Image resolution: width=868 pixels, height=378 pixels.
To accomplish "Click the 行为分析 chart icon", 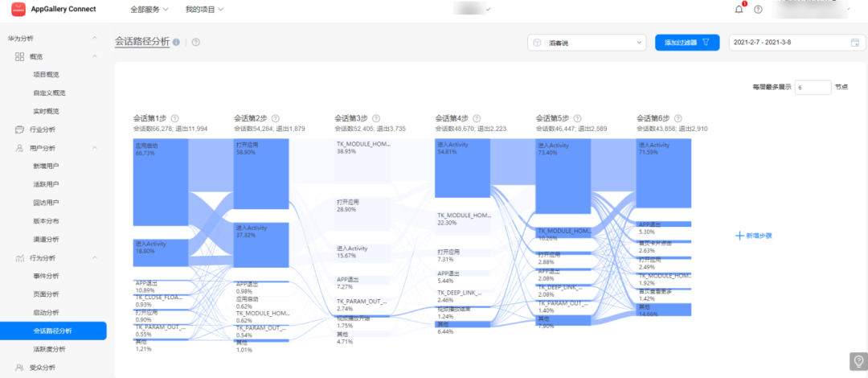I will click(x=19, y=257).
